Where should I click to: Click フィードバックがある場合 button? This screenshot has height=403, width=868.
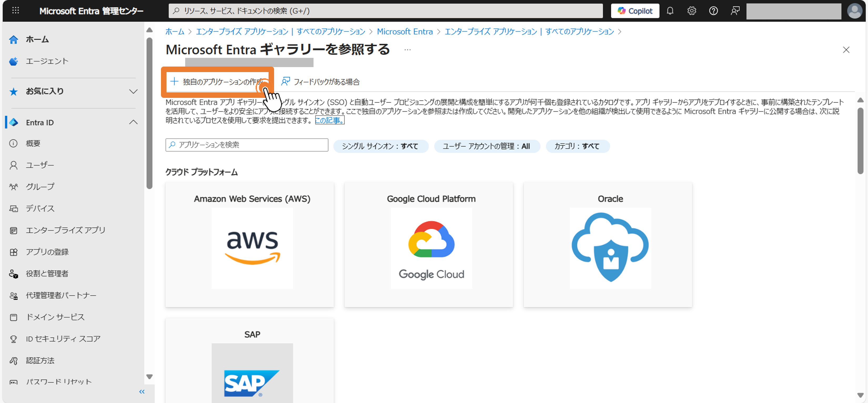click(320, 82)
